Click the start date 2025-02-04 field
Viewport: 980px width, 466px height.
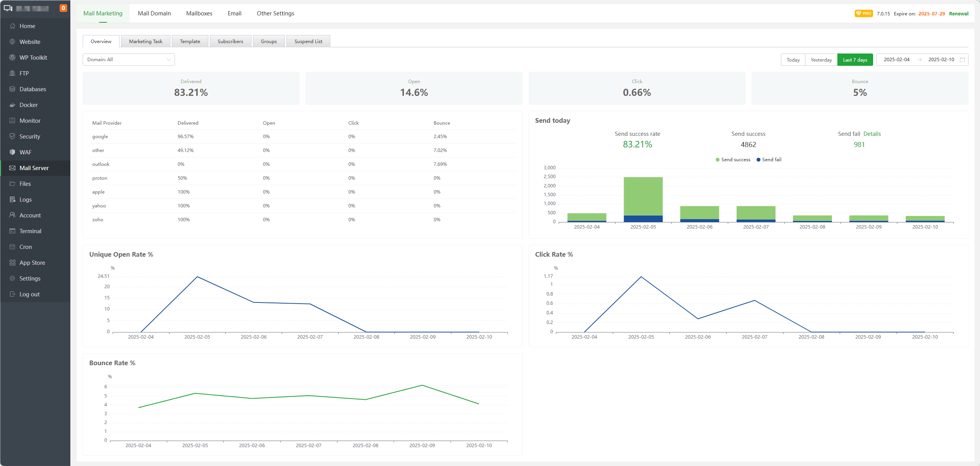pos(897,60)
